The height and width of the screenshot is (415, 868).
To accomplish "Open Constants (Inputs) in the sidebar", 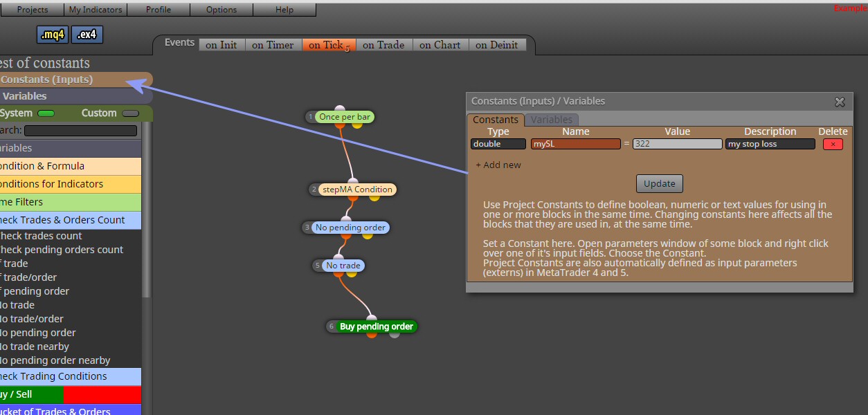I will click(x=75, y=80).
